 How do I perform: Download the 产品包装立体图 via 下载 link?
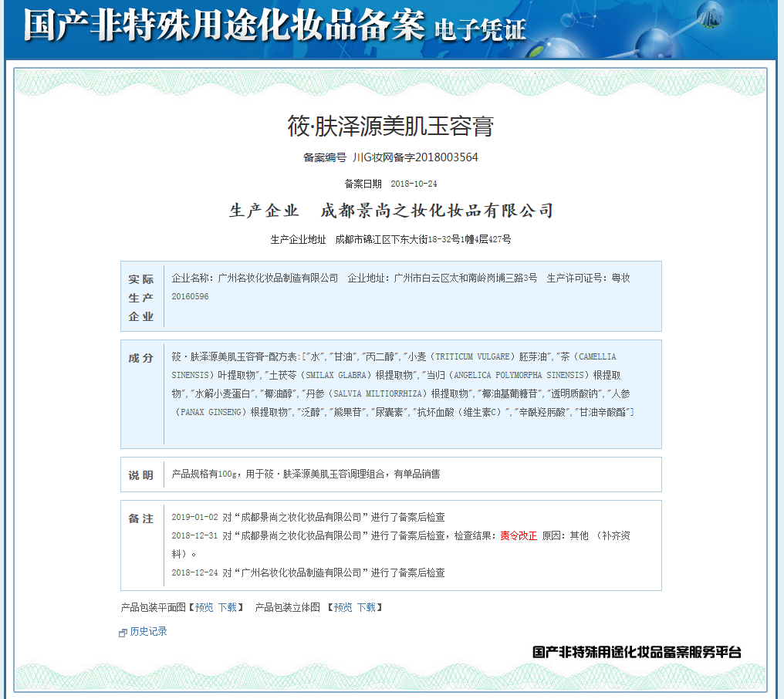point(368,607)
